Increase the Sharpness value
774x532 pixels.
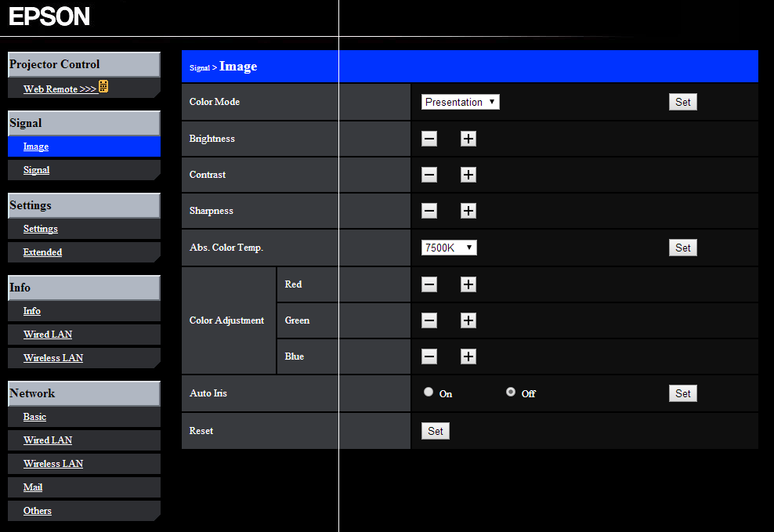pos(468,211)
